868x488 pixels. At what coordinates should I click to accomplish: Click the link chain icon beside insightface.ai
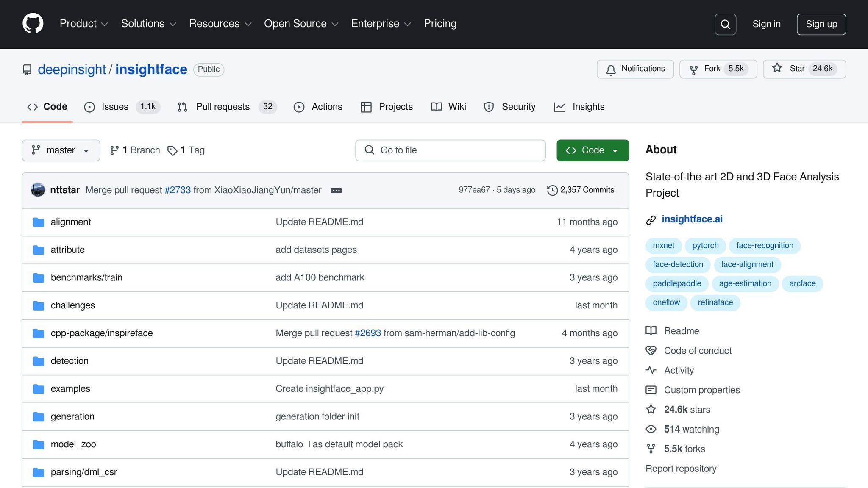(651, 220)
